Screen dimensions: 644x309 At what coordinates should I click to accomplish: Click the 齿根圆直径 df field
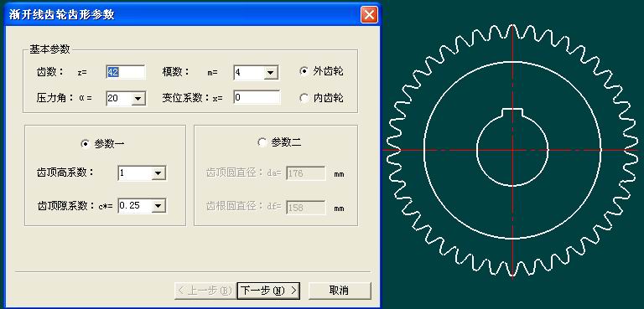pyautogui.click(x=305, y=208)
